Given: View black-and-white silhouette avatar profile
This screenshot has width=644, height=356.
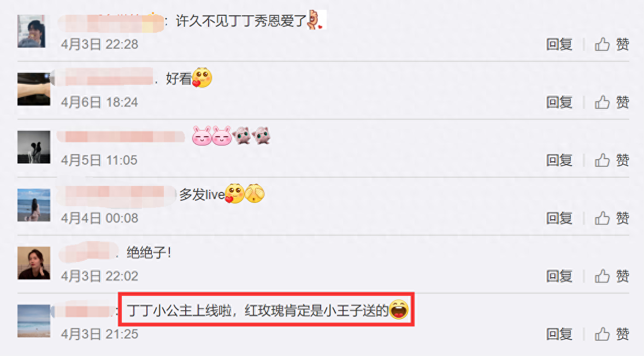Looking at the screenshot, I should pyautogui.click(x=34, y=147).
